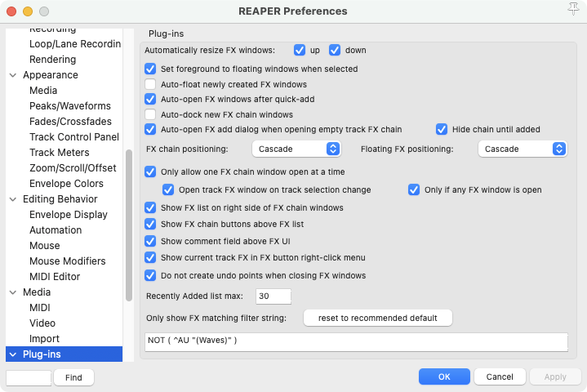Click the Cancel button
Screen dimensions: 587x392
[499, 376]
